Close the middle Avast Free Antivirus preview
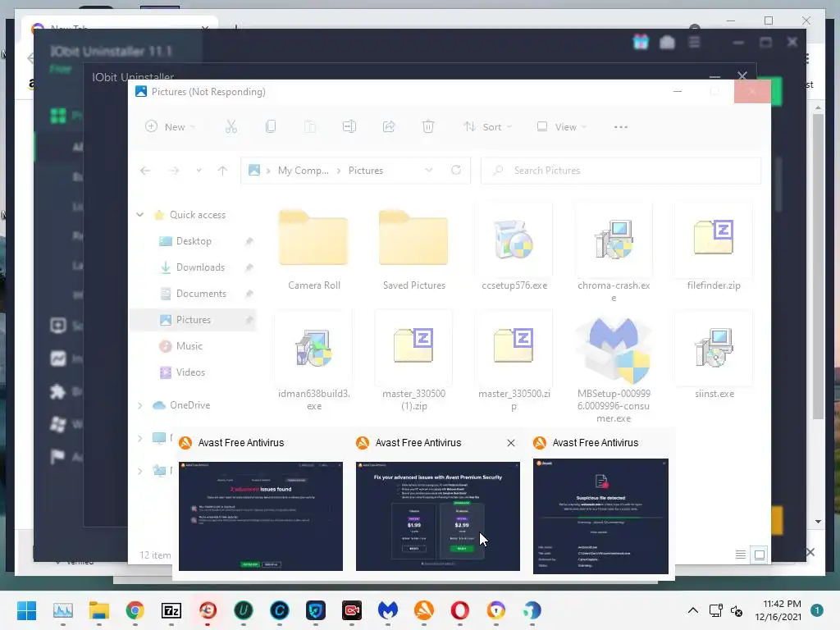 511,443
